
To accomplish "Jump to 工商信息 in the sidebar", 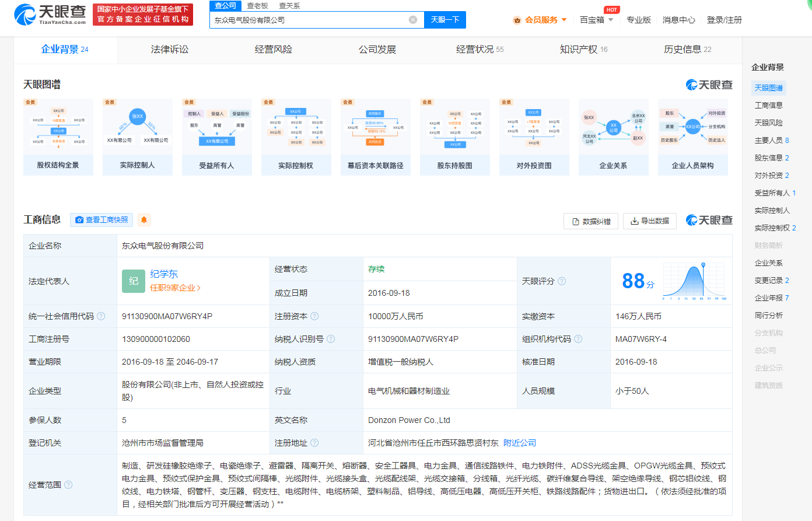I will point(769,106).
